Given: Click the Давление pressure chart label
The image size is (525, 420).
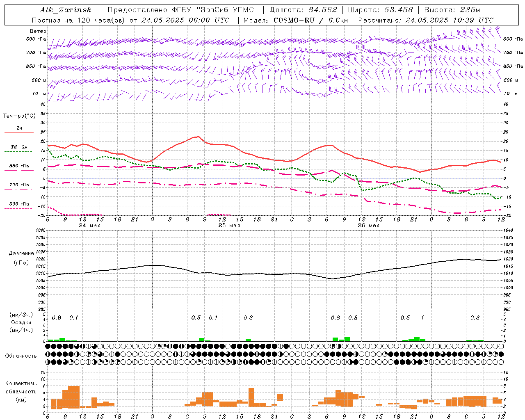Looking at the screenshot, I should (x=21, y=253).
